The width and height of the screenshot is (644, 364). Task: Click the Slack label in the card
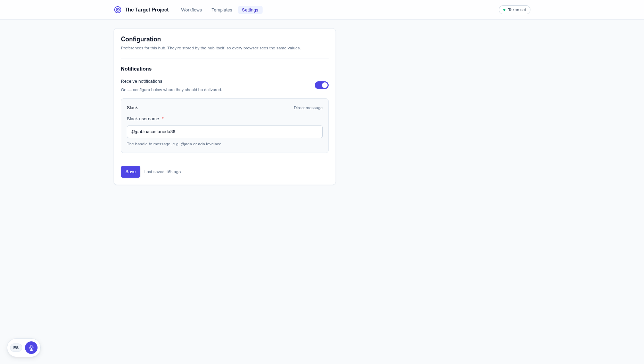click(132, 108)
